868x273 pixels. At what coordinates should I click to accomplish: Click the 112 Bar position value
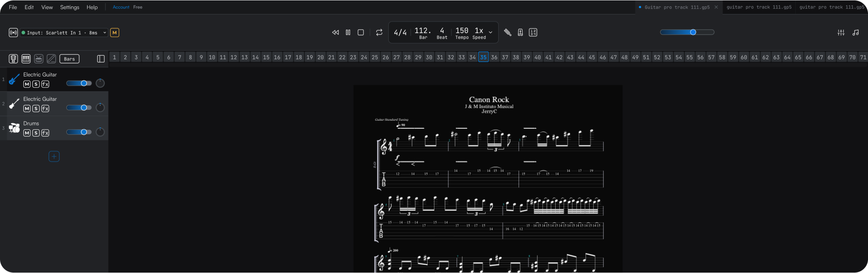pyautogui.click(x=423, y=31)
